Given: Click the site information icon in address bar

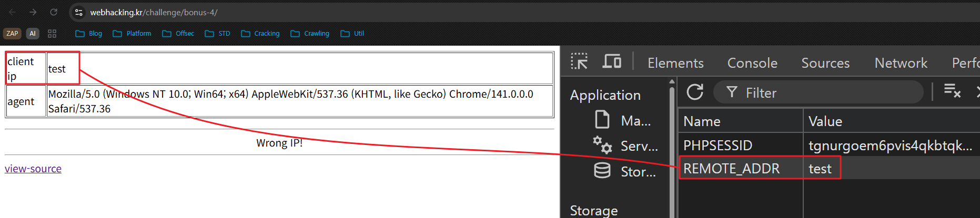Looking at the screenshot, I should pos(79,12).
